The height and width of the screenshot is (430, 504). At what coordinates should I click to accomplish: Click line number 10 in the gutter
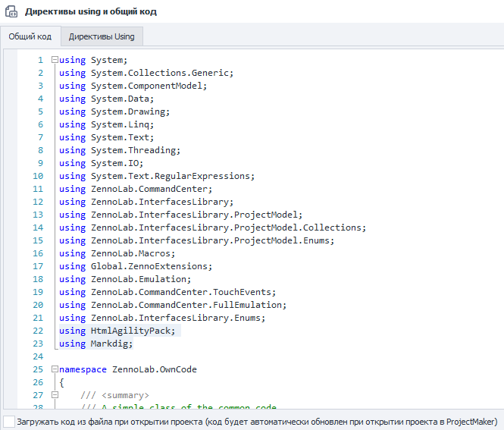tap(38, 176)
